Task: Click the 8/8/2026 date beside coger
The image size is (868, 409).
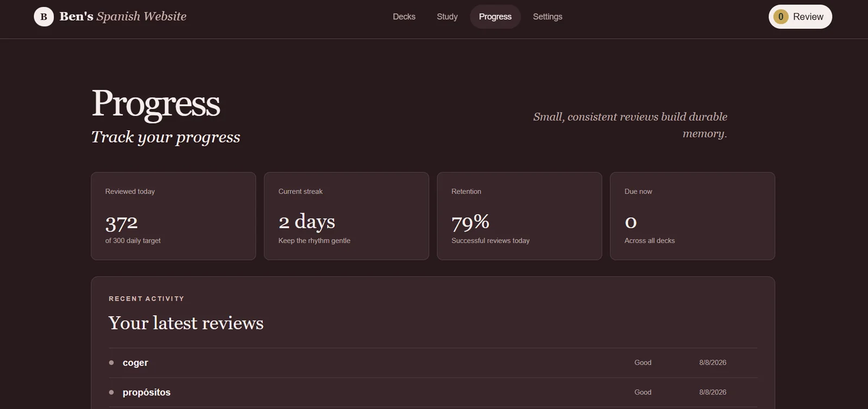Action: coord(713,362)
